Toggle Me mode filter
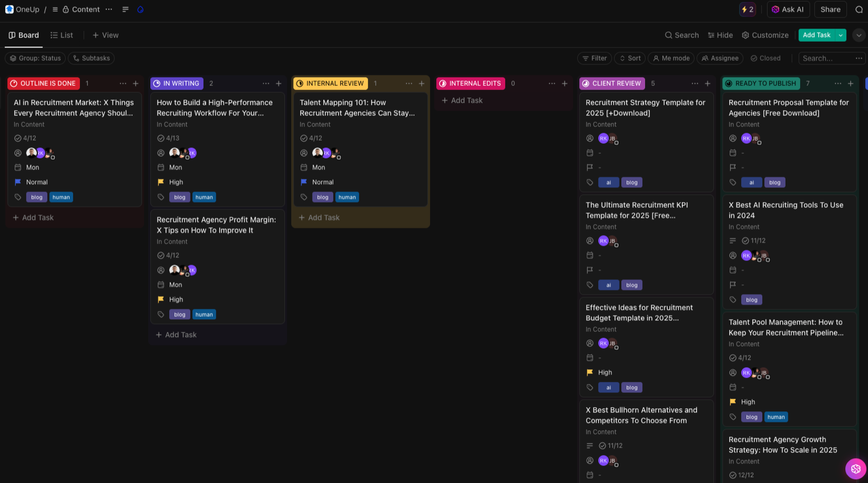This screenshot has width=868, height=483. 671,58
